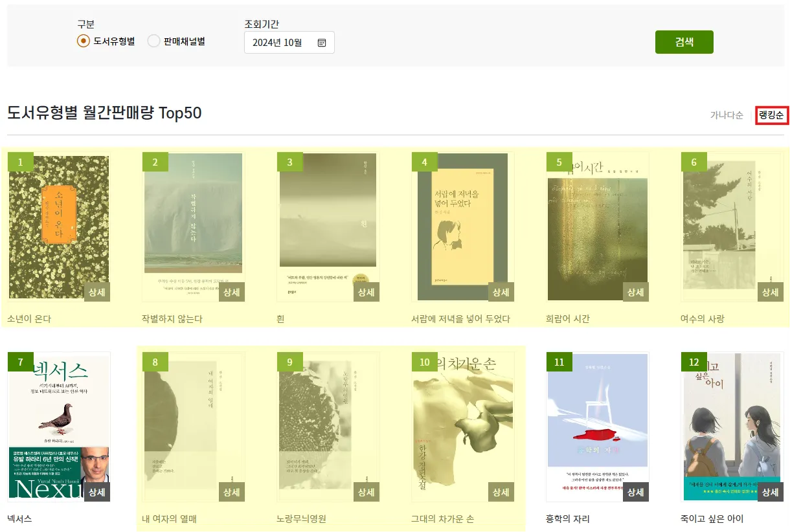Viewport: 790px width, 532px height.
Task: Open 상세 for 작별하지 않는다
Action: click(x=232, y=292)
